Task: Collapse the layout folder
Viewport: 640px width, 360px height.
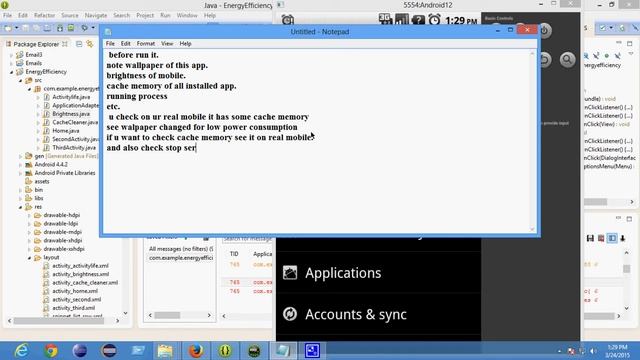Action: pyautogui.click(x=29, y=258)
